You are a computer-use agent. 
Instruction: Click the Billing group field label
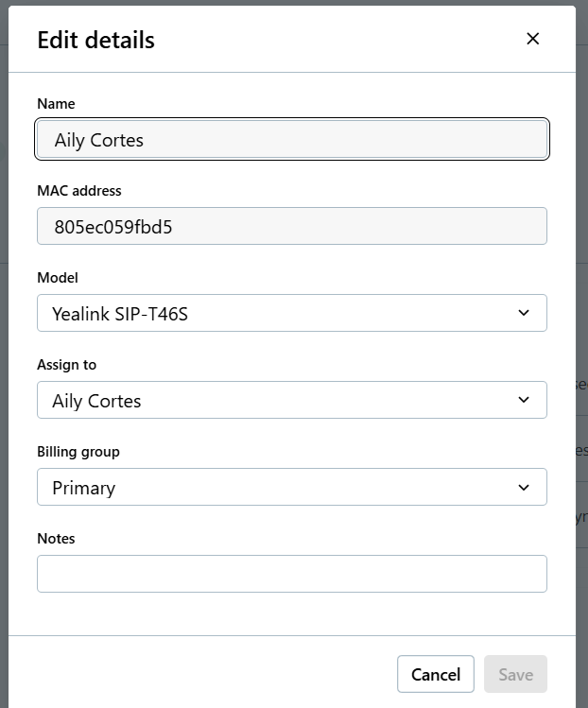click(78, 452)
